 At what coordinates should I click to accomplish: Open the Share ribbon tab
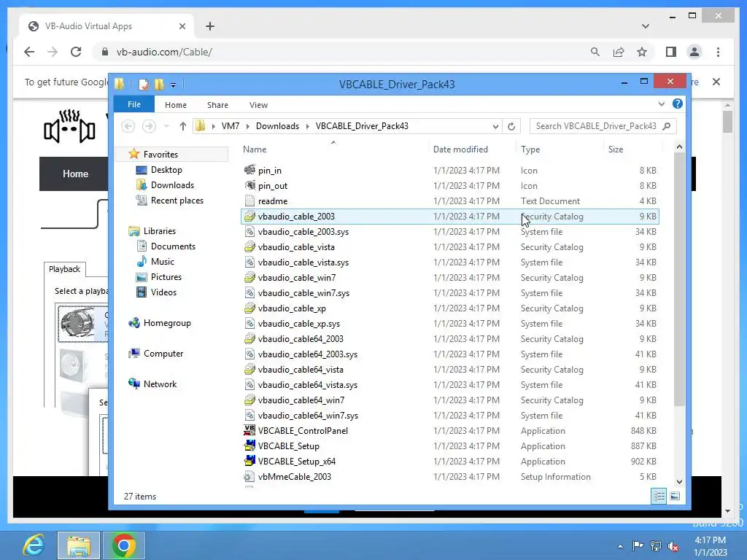pos(217,105)
